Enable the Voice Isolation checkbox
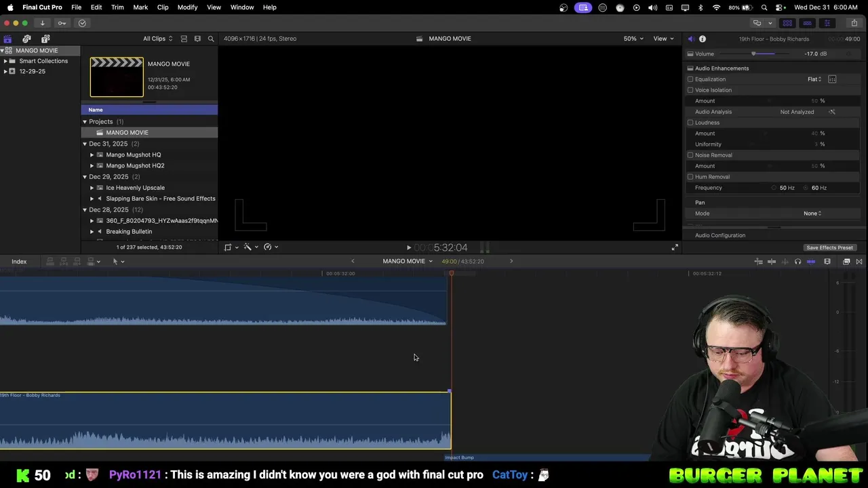The width and height of the screenshot is (868, 488). coord(690,90)
